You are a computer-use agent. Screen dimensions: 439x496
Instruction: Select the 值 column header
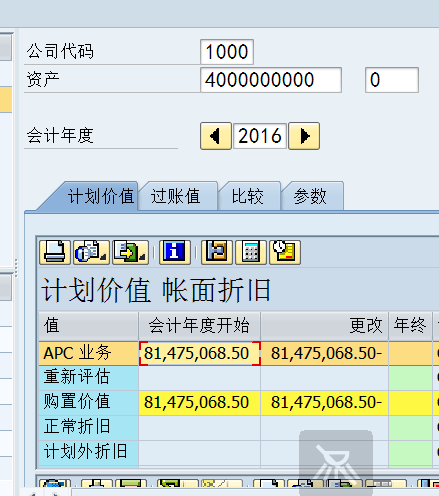coord(88,326)
